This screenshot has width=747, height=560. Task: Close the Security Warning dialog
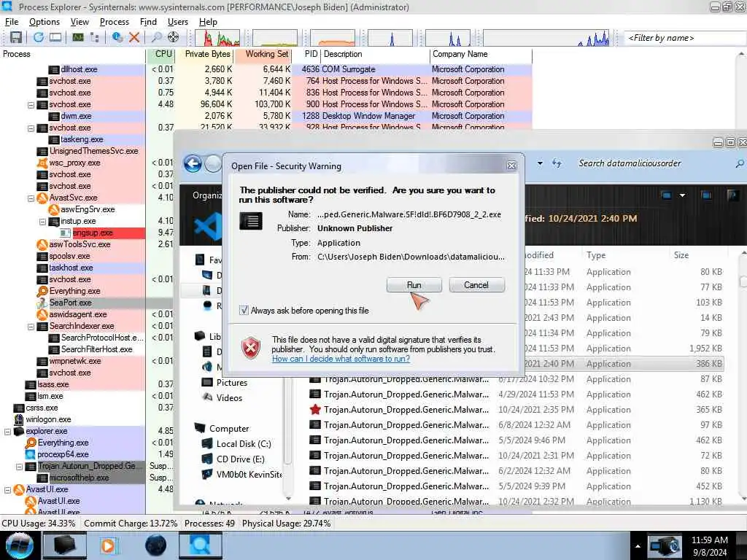click(x=511, y=166)
